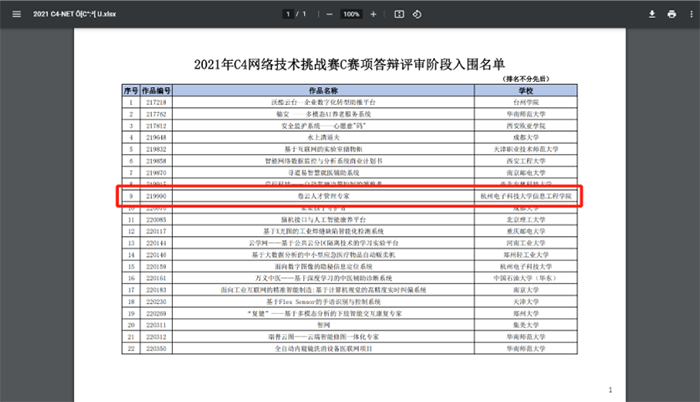Click school cell '郑州轻工业大学'

(x=526, y=255)
